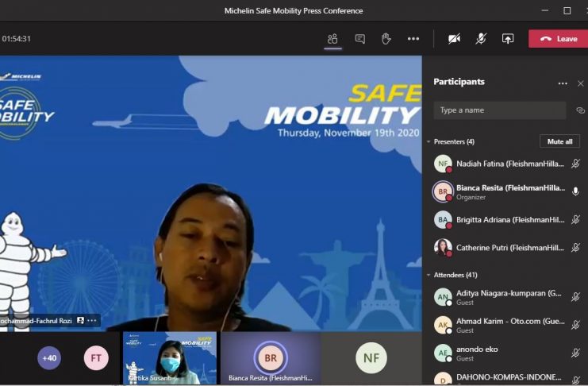Raise your hand in the meeting
The width and height of the screenshot is (588, 386).
386,39
